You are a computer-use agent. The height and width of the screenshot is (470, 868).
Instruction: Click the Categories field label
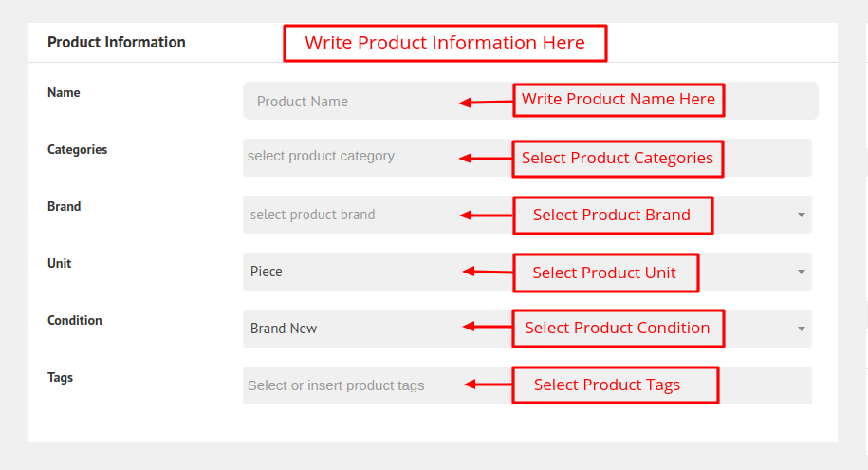78,150
